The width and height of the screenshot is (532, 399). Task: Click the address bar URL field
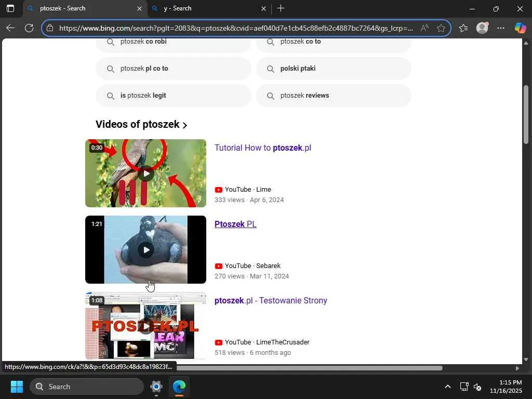[236, 28]
